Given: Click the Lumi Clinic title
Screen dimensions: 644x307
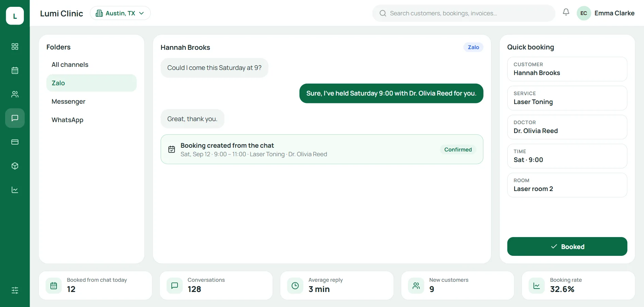Looking at the screenshot, I should pos(62,13).
